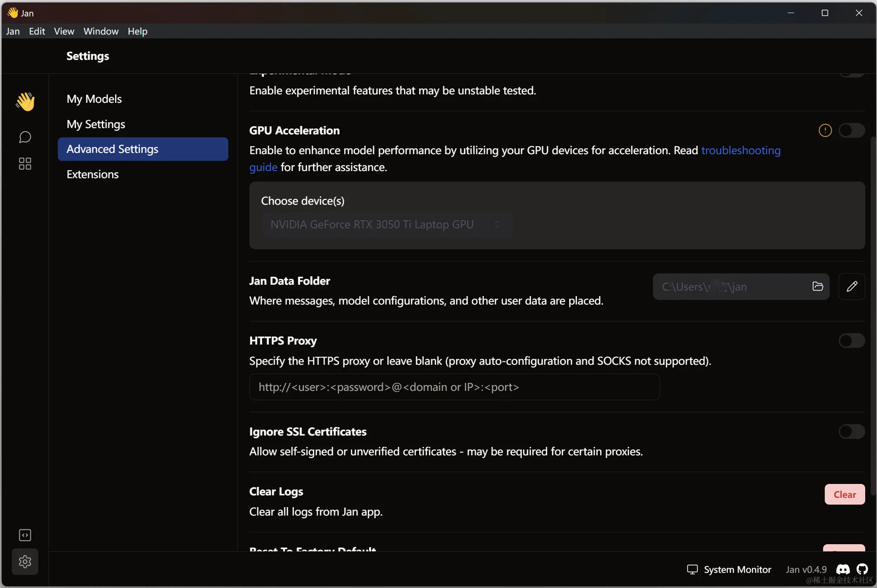Screen dimensions: 877x588
Task: Click the Jan v0.4.9 version text
Action: coord(806,569)
